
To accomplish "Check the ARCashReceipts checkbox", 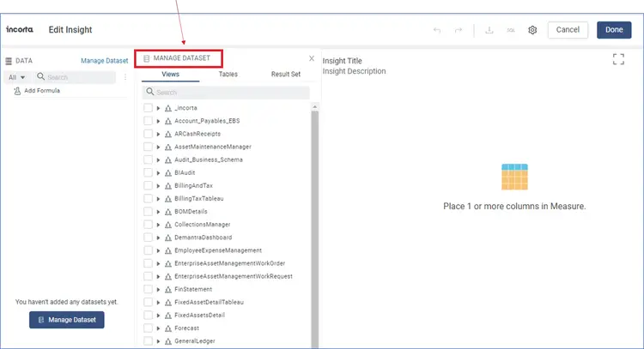I will (x=148, y=134).
